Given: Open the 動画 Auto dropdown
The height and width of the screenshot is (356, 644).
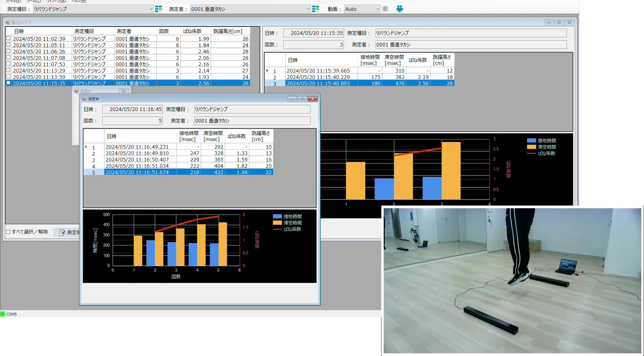Looking at the screenshot, I should [378, 9].
